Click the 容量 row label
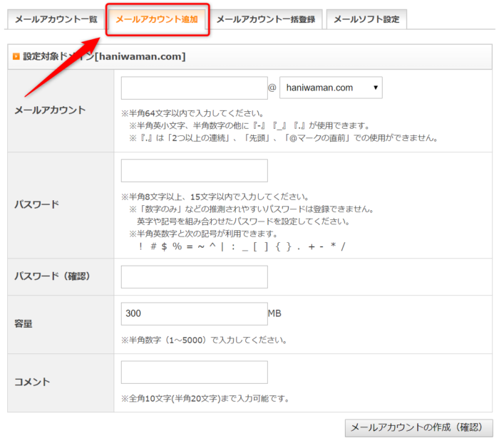 coord(24,324)
